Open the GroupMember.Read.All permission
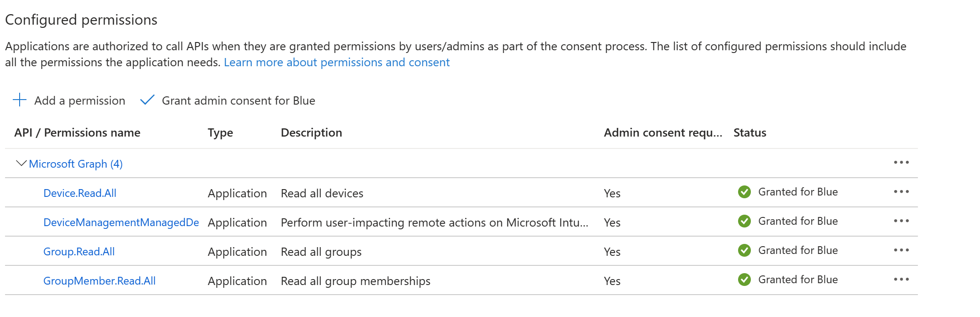Image resolution: width=980 pixels, height=317 pixels. (100, 281)
